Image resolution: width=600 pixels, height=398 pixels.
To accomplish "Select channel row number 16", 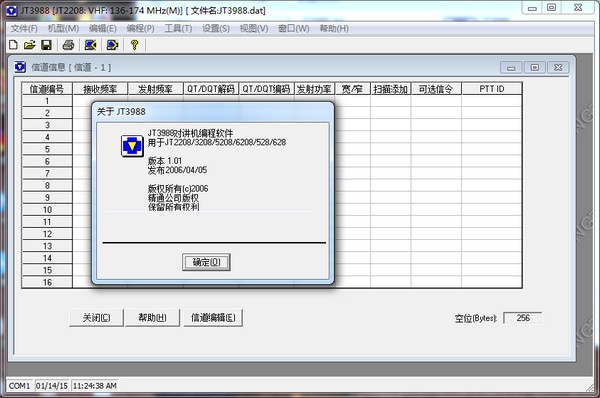I will [x=47, y=282].
